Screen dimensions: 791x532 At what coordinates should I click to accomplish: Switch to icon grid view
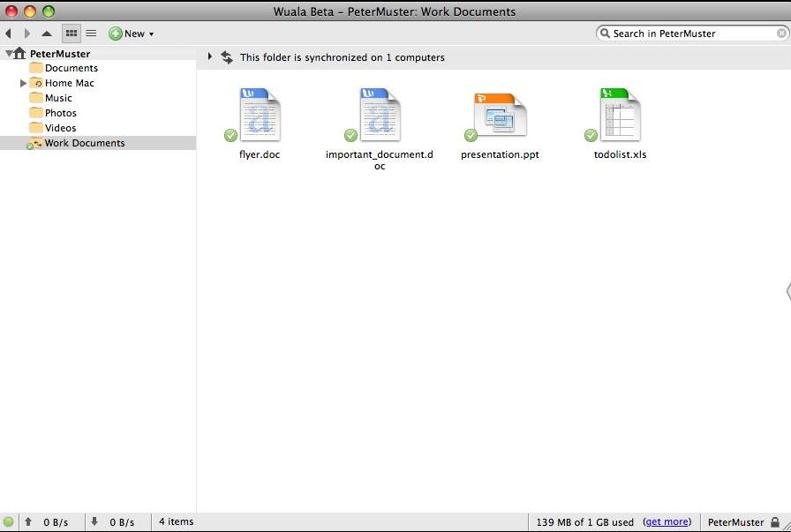72,34
